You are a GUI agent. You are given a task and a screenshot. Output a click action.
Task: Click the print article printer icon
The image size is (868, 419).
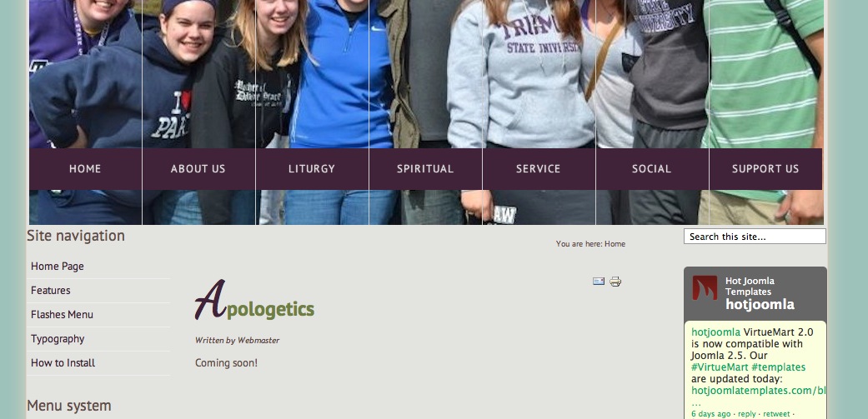(x=615, y=282)
